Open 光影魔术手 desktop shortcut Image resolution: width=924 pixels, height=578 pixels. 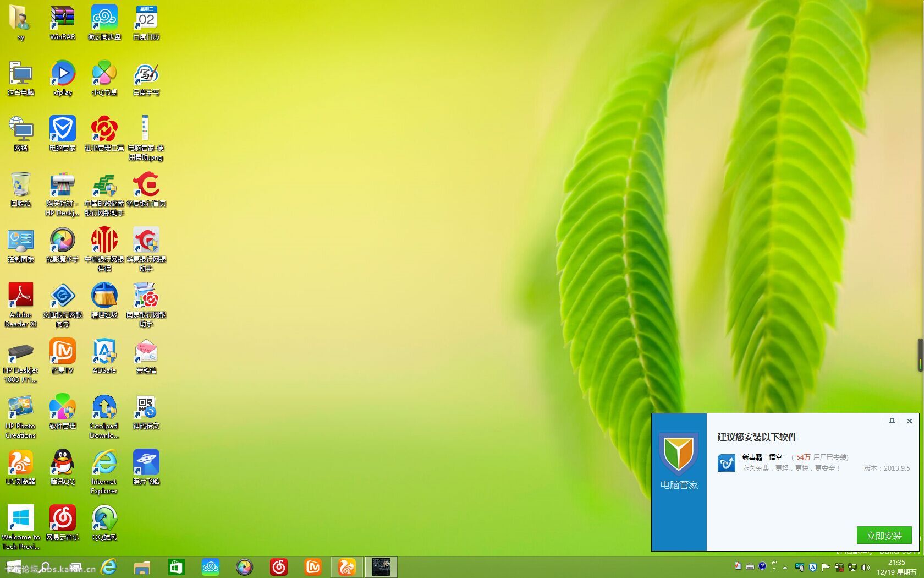pyautogui.click(x=63, y=245)
